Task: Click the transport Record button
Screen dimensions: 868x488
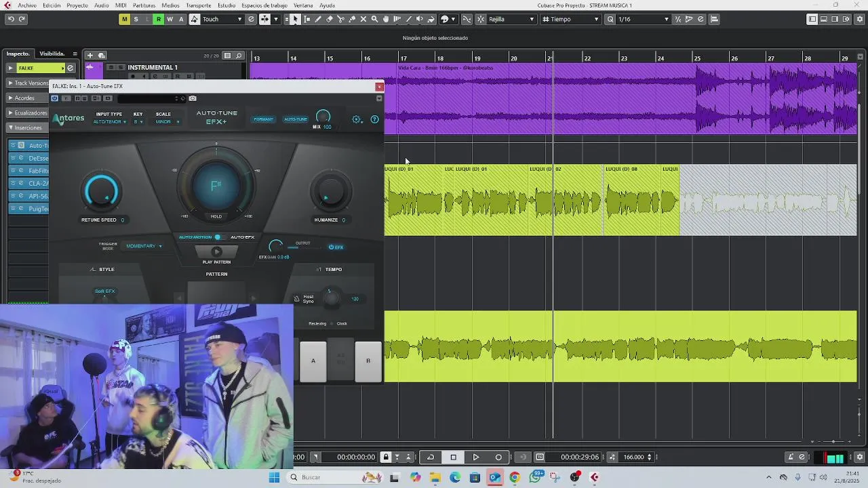Action: coord(498,457)
